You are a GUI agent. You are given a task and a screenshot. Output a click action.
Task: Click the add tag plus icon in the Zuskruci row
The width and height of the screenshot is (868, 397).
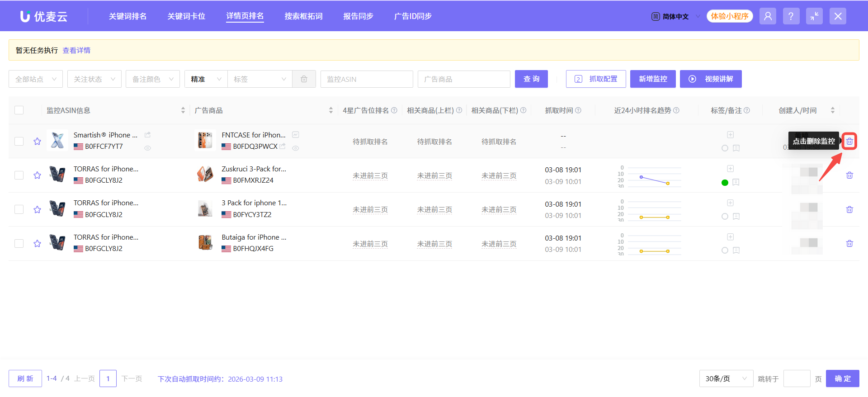click(x=730, y=169)
